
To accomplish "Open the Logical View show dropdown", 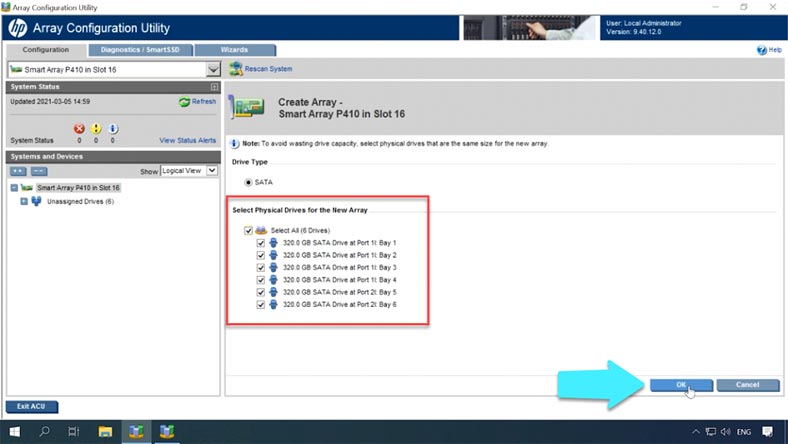I will click(x=212, y=171).
